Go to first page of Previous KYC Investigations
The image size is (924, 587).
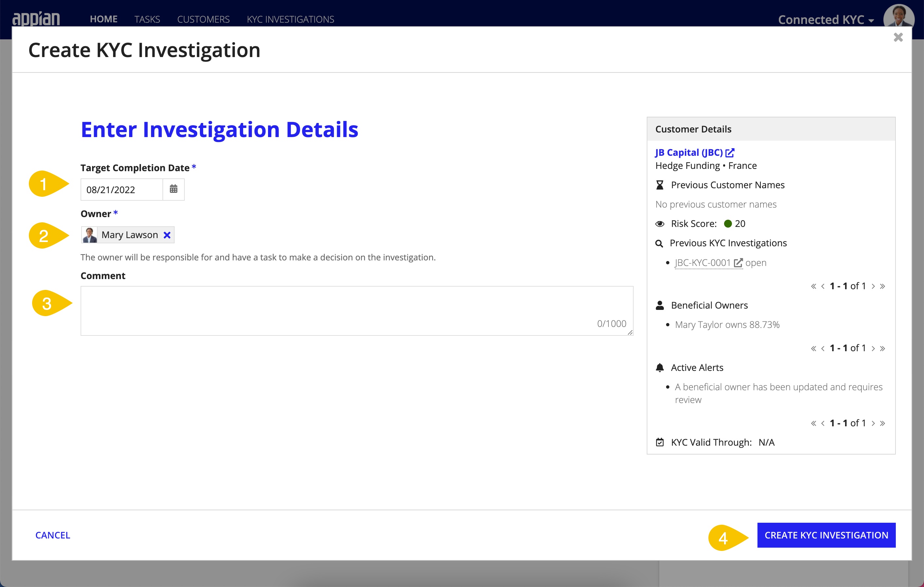[814, 286]
